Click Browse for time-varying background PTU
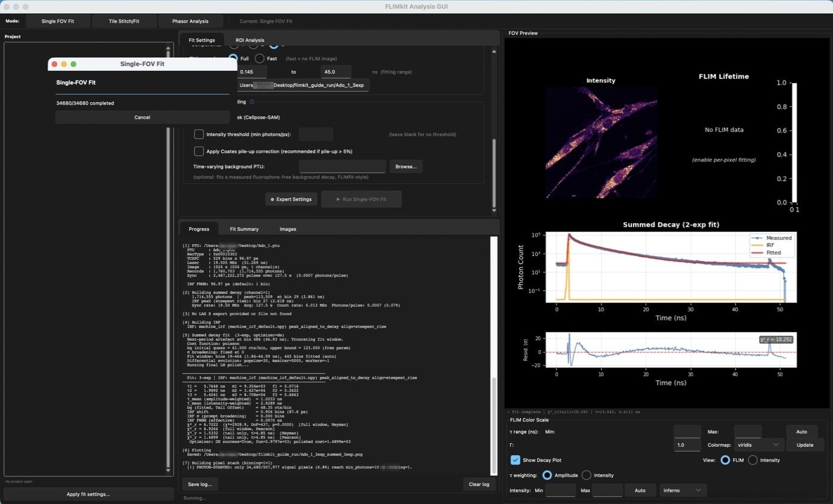This screenshot has height=504, width=833. click(x=406, y=166)
